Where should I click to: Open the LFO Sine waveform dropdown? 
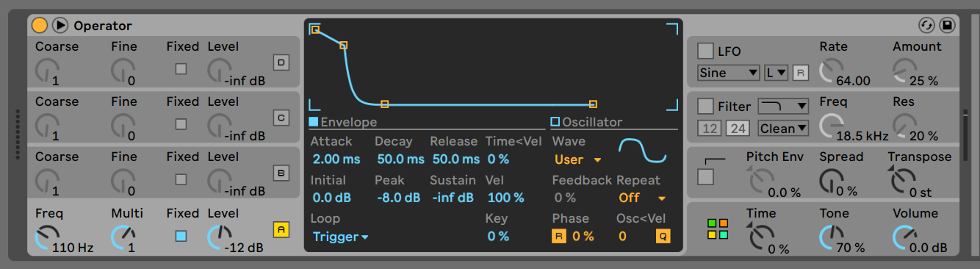(729, 73)
